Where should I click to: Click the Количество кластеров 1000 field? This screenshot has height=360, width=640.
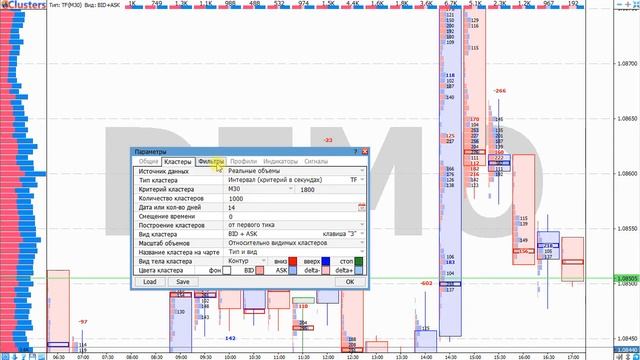(x=295, y=198)
